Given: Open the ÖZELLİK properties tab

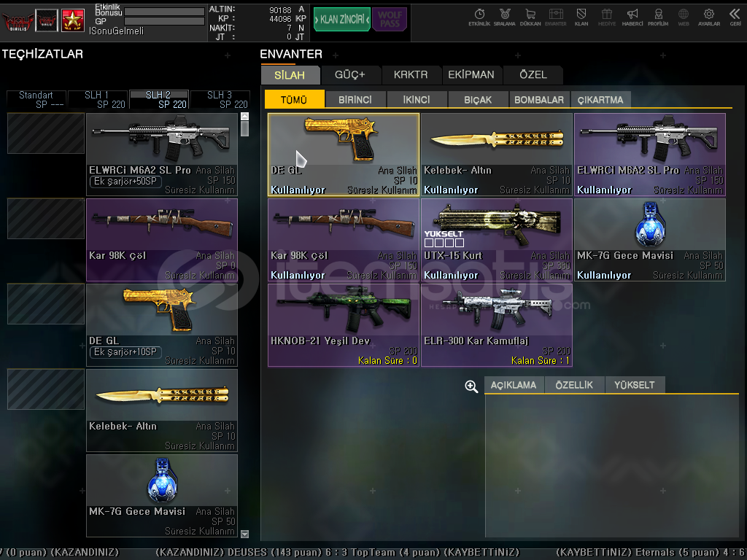Looking at the screenshot, I should [x=574, y=385].
